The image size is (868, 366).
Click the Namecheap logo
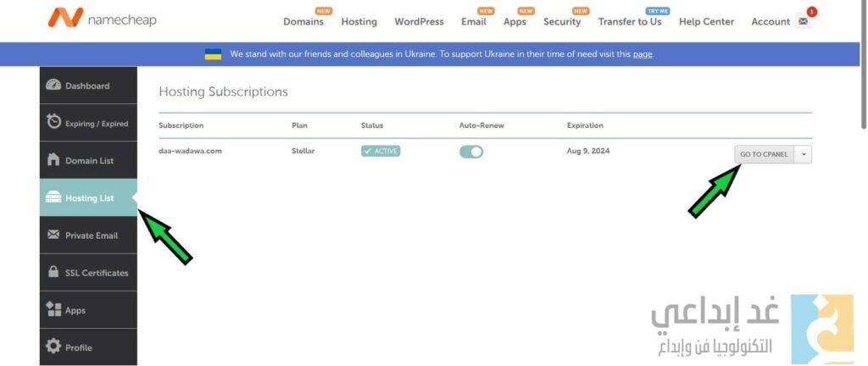coord(103,19)
